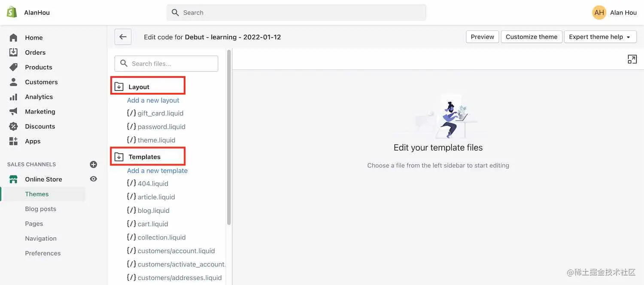644x285 pixels.
Task: Open the Expert theme help dropdown
Action: [600, 37]
